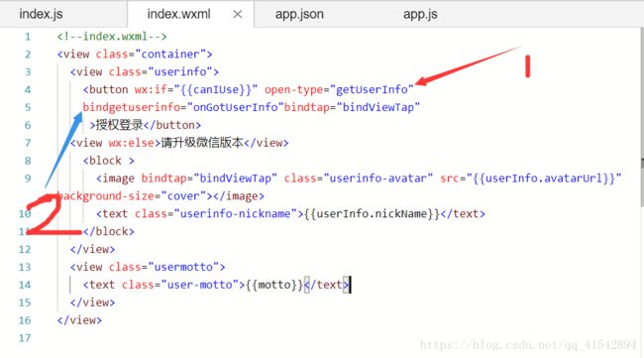Click the bindgetuserinfo attribute name
The width and height of the screenshot is (644, 358).
pos(132,107)
